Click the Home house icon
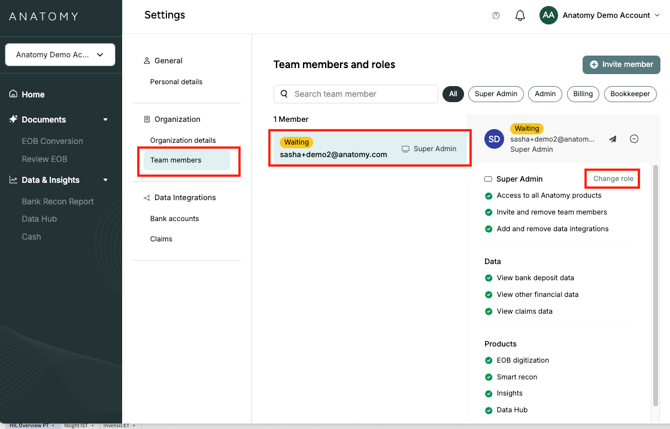 13,94
